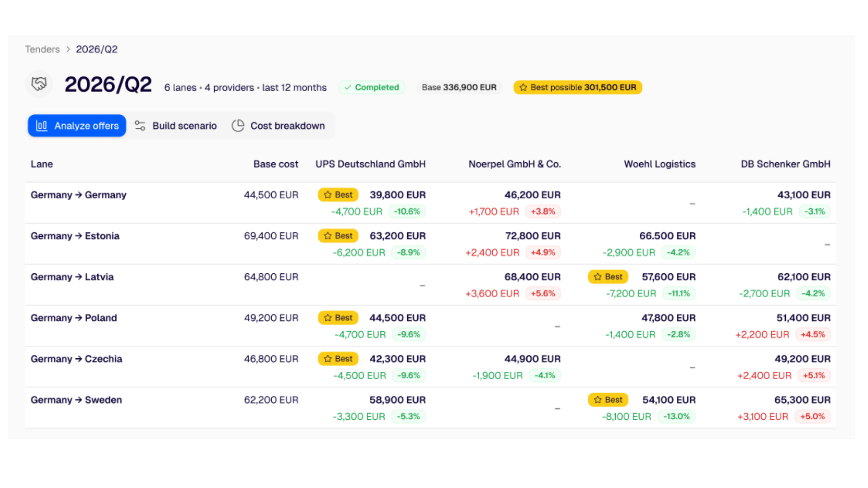Screen dimensions: 868x488
Task: Click the Best star badge in Latvia row
Action: tap(608, 277)
